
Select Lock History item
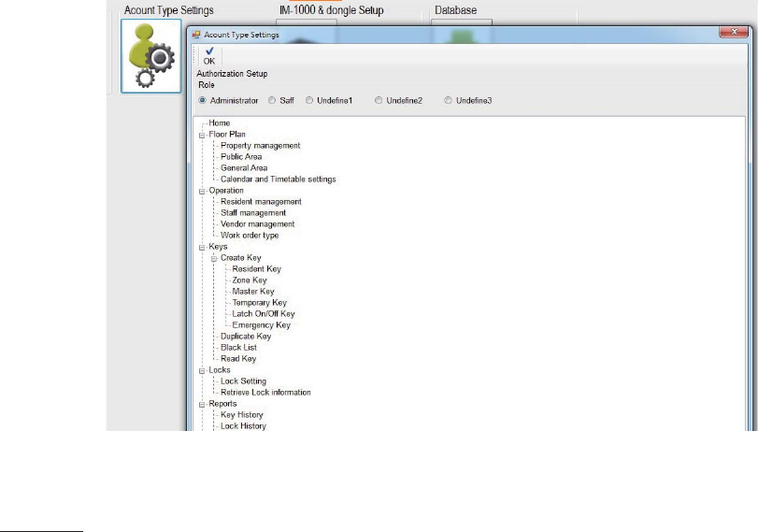(244, 425)
